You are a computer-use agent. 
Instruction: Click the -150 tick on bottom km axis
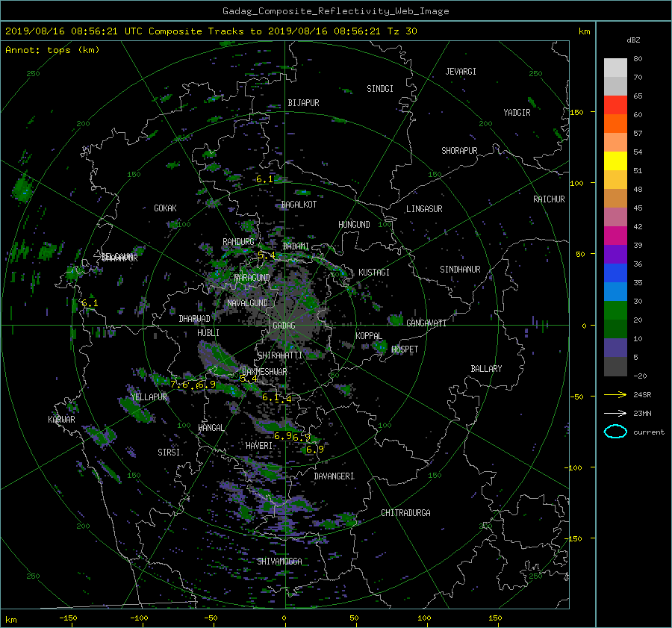coord(68,618)
